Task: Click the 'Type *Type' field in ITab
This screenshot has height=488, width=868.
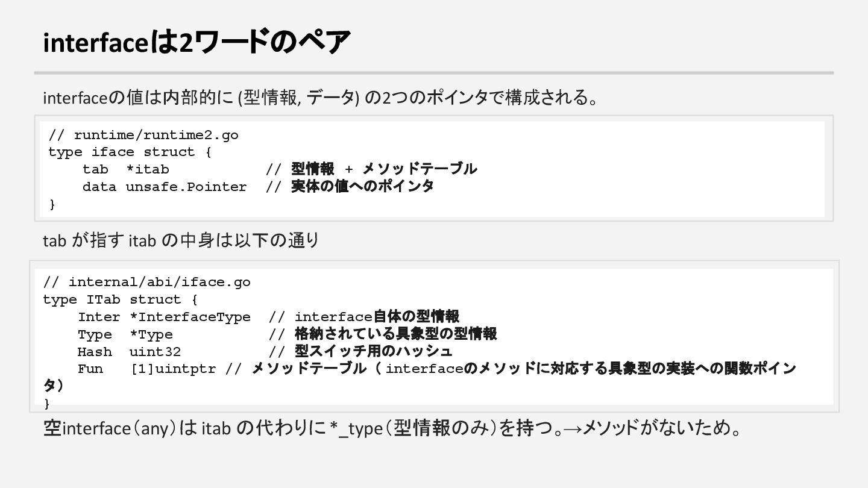Action: pyautogui.click(x=125, y=334)
